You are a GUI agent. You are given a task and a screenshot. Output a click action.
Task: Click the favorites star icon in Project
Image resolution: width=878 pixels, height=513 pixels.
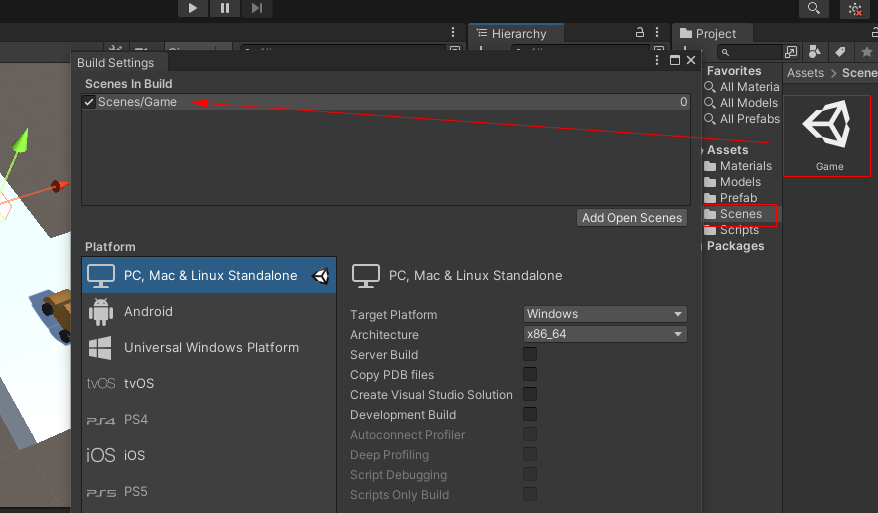pos(866,52)
